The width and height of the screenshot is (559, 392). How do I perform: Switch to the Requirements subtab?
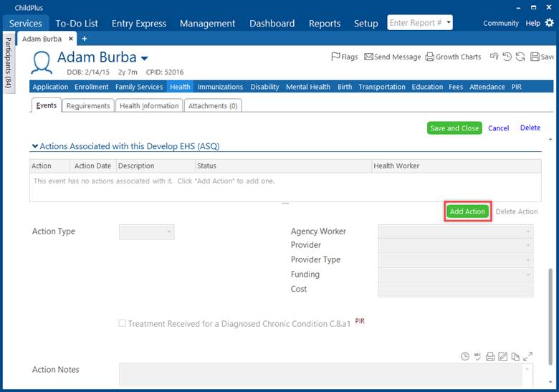pyautogui.click(x=87, y=105)
